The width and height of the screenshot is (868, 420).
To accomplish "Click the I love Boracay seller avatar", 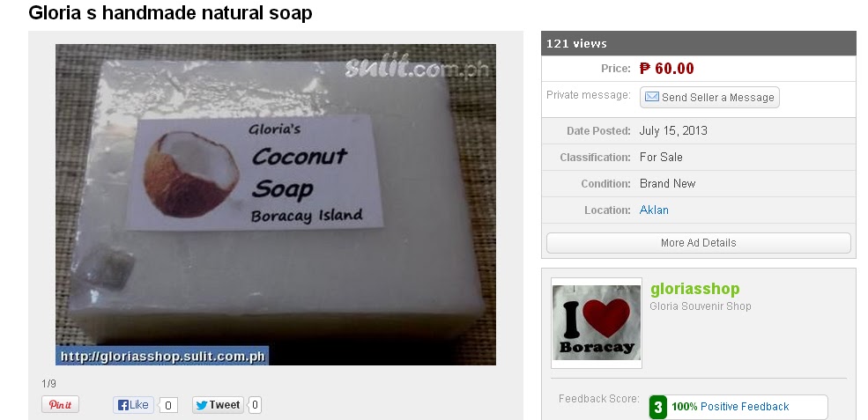I will tap(597, 322).
